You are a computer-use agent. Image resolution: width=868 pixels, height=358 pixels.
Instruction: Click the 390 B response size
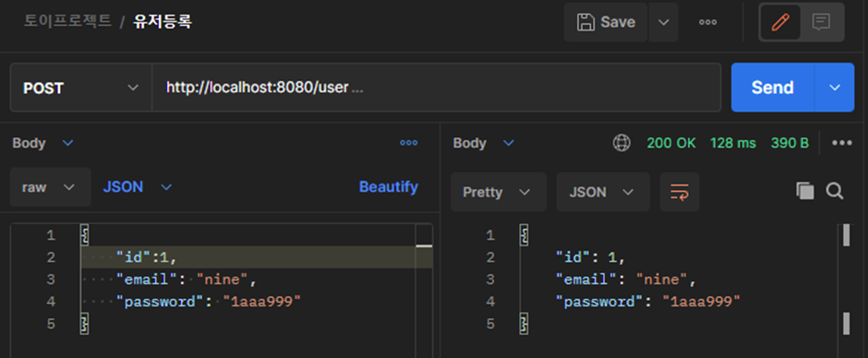(x=790, y=143)
